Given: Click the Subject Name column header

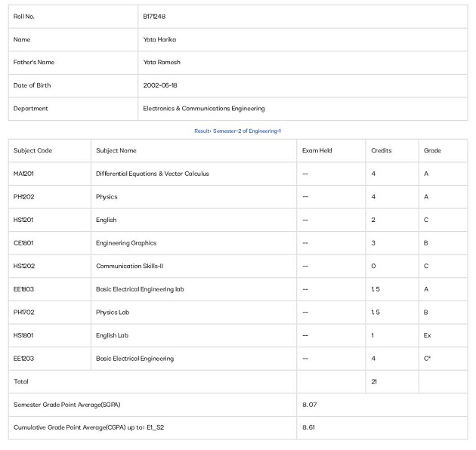Looking at the screenshot, I should (116, 150).
